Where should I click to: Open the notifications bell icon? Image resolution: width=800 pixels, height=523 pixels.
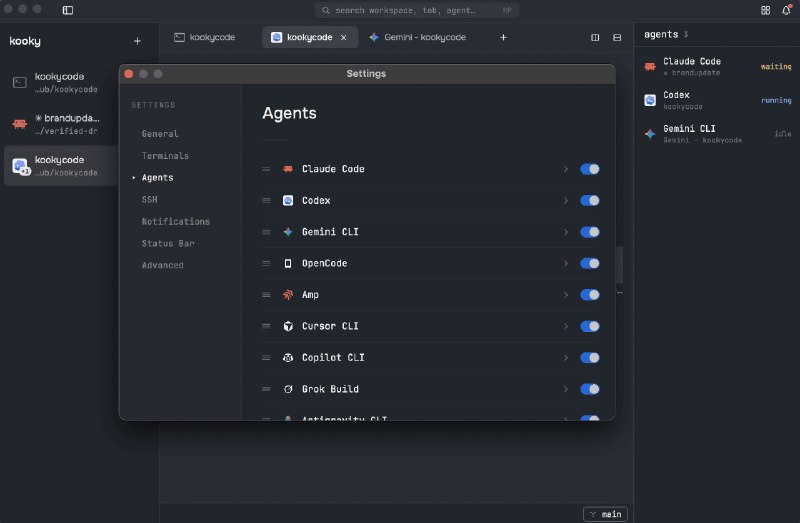coord(786,10)
